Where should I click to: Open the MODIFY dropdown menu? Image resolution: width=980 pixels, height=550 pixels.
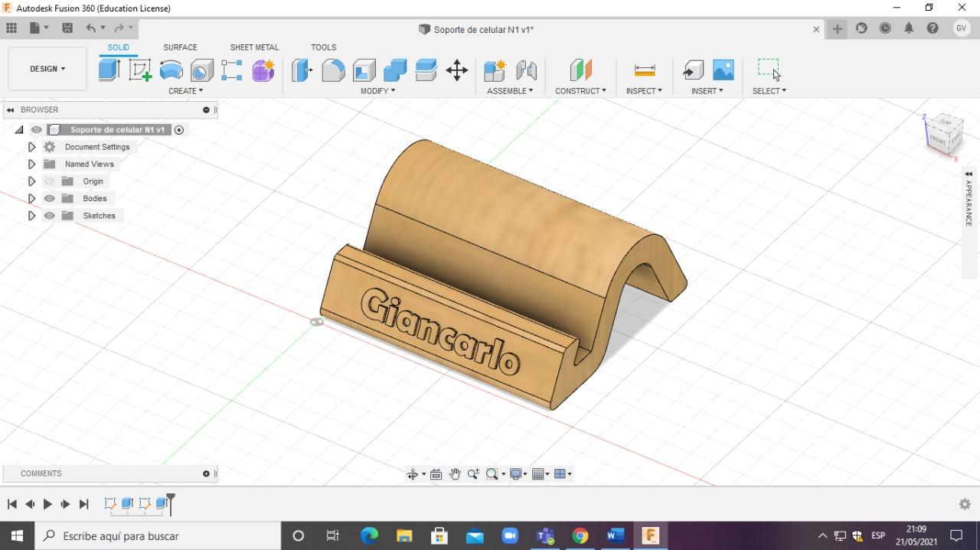point(378,91)
